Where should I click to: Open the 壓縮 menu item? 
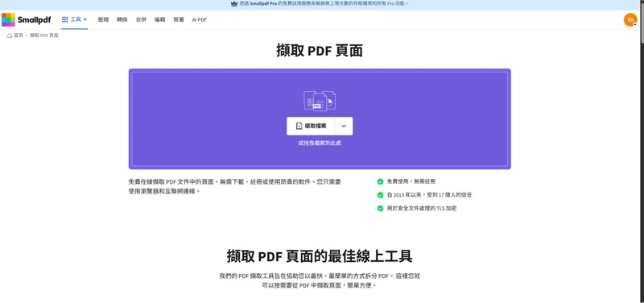coord(103,19)
